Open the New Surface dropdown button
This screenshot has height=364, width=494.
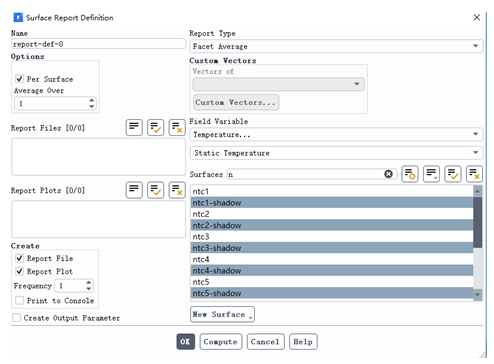pos(222,314)
